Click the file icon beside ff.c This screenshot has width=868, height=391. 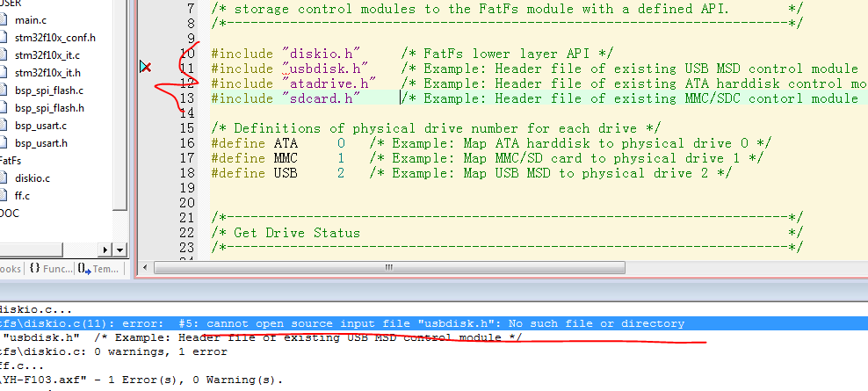click(x=4, y=196)
